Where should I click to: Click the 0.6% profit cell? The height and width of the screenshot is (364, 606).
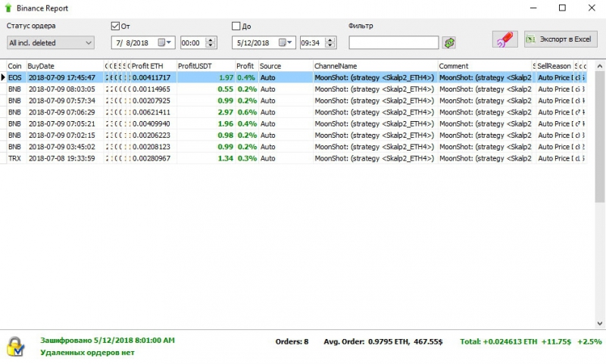point(247,112)
